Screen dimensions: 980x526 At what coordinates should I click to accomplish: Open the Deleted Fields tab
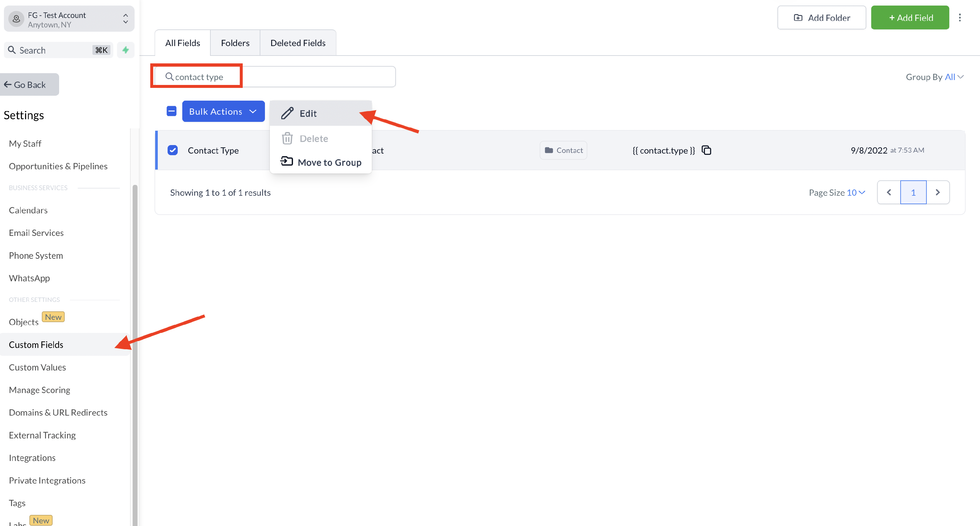tap(298, 43)
